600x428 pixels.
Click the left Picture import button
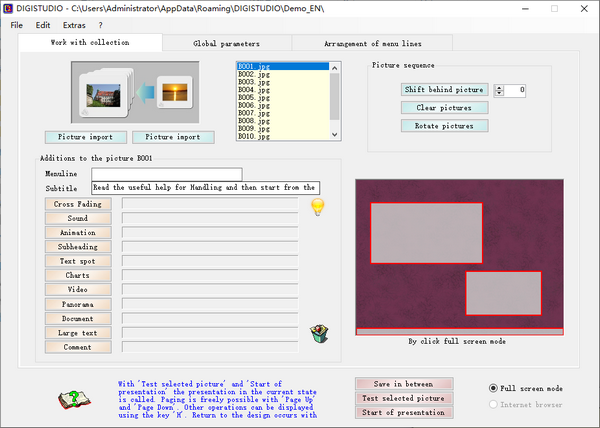coord(86,137)
